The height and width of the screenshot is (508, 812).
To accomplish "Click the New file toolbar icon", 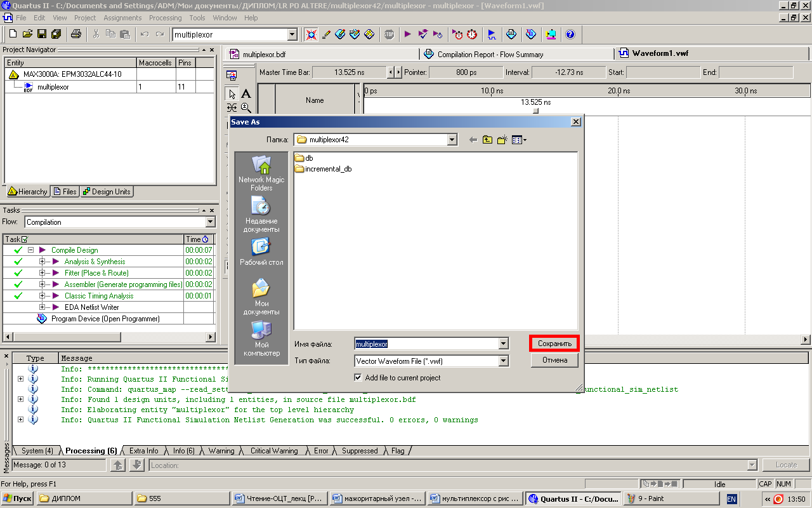I will point(13,34).
